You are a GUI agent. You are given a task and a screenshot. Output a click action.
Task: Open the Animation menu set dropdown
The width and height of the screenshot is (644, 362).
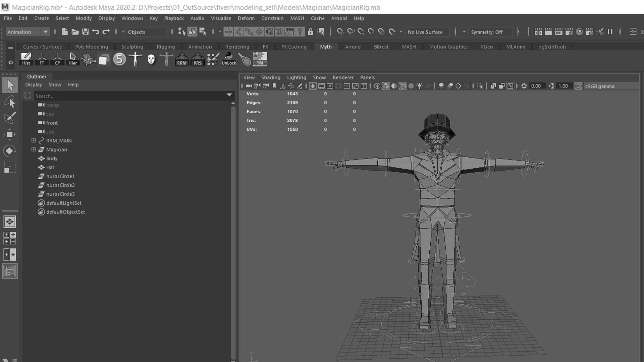(28, 32)
